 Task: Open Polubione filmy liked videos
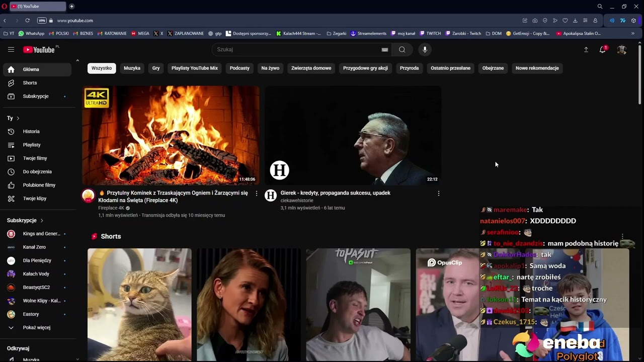pyautogui.click(x=37, y=185)
